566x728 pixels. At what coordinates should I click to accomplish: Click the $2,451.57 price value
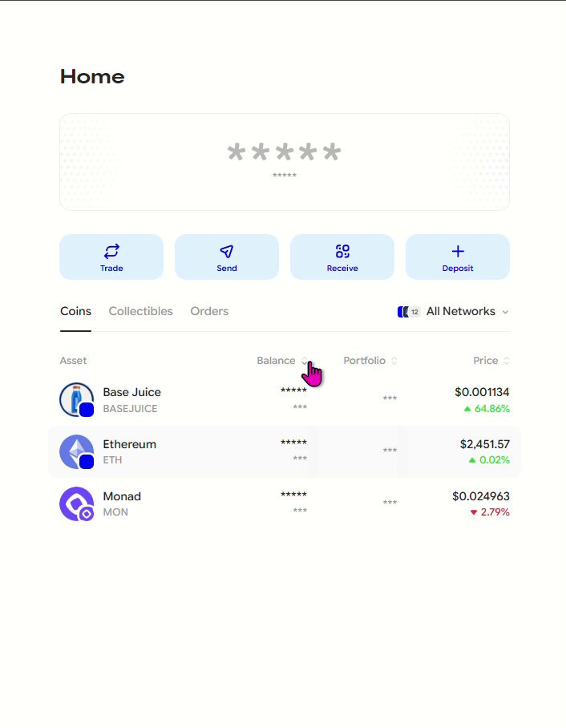485,444
